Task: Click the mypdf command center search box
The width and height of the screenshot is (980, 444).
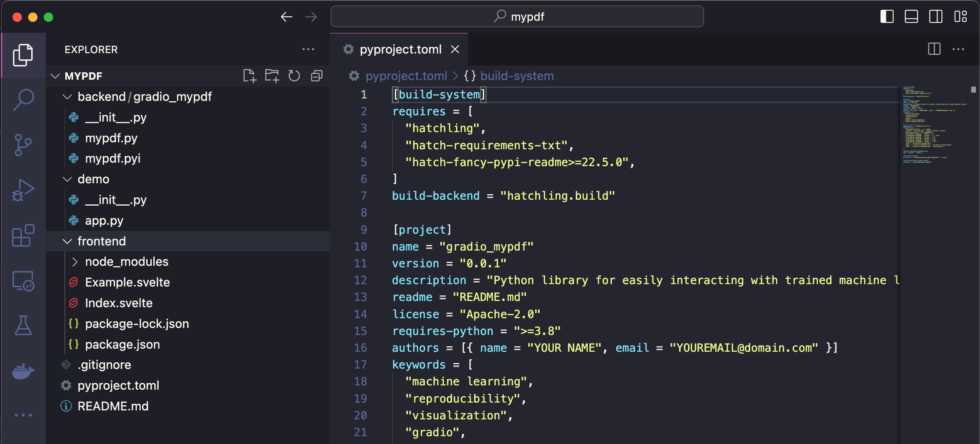Action: click(517, 16)
